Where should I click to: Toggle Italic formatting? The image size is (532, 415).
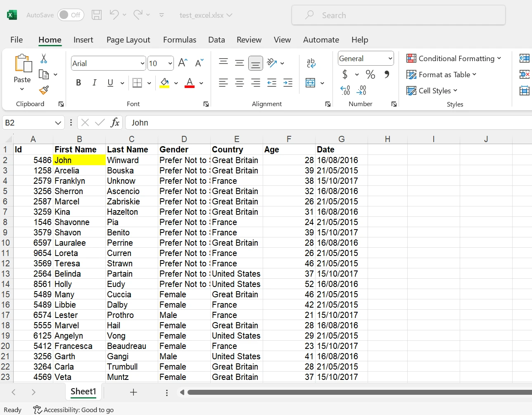[x=95, y=83]
